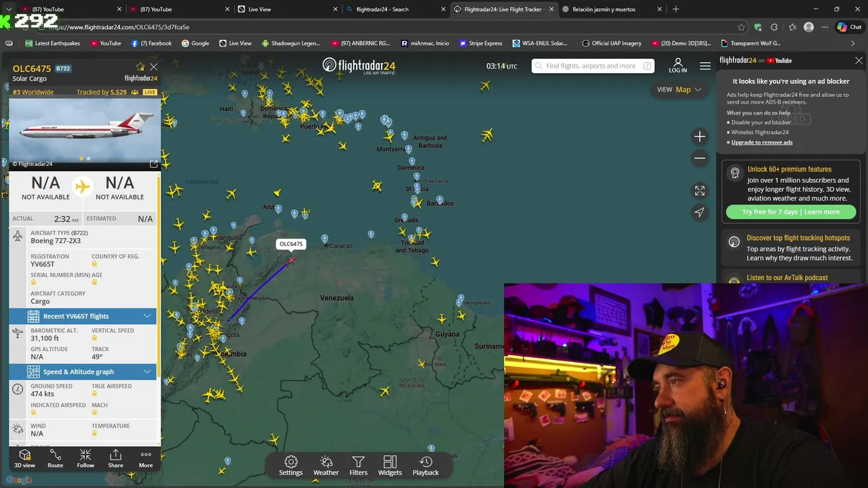Share this flight
Image resolution: width=868 pixels, height=488 pixels.
click(x=115, y=458)
